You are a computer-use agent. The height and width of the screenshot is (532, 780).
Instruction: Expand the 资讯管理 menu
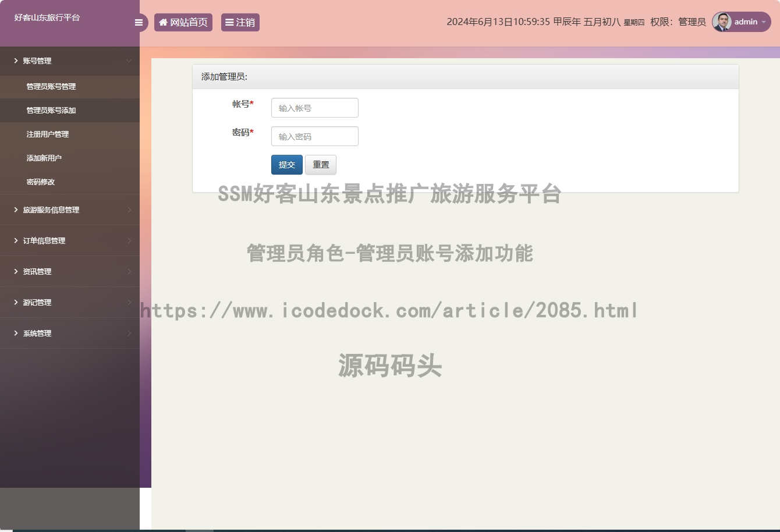tap(70, 271)
